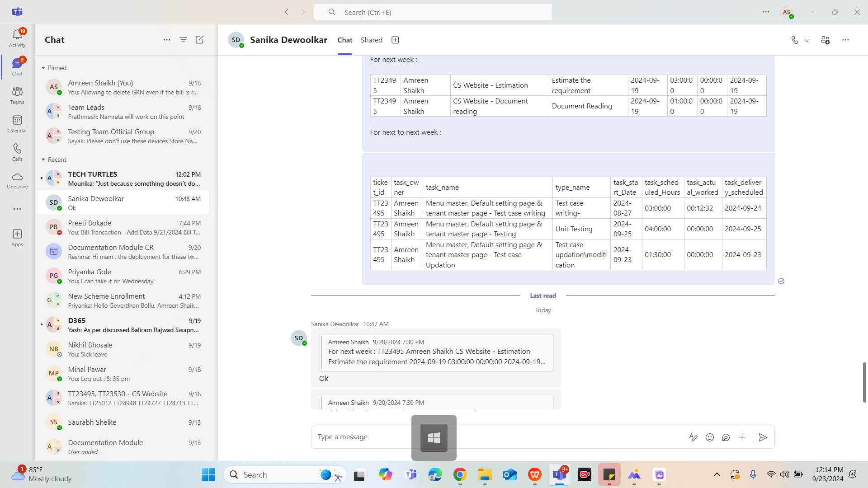Show more apps ellipsis in sidebar
Image resolution: width=868 pixels, height=488 pixels.
pyautogui.click(x=17, y=209)
